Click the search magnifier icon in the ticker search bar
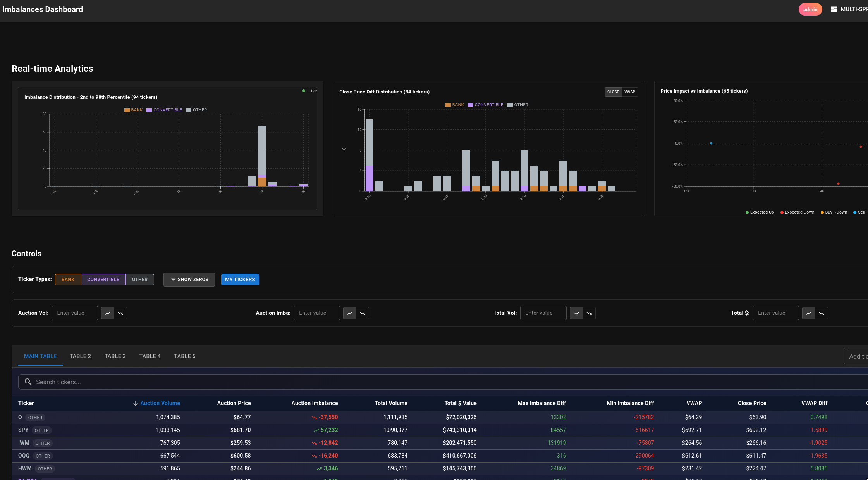 click(28, 382)
